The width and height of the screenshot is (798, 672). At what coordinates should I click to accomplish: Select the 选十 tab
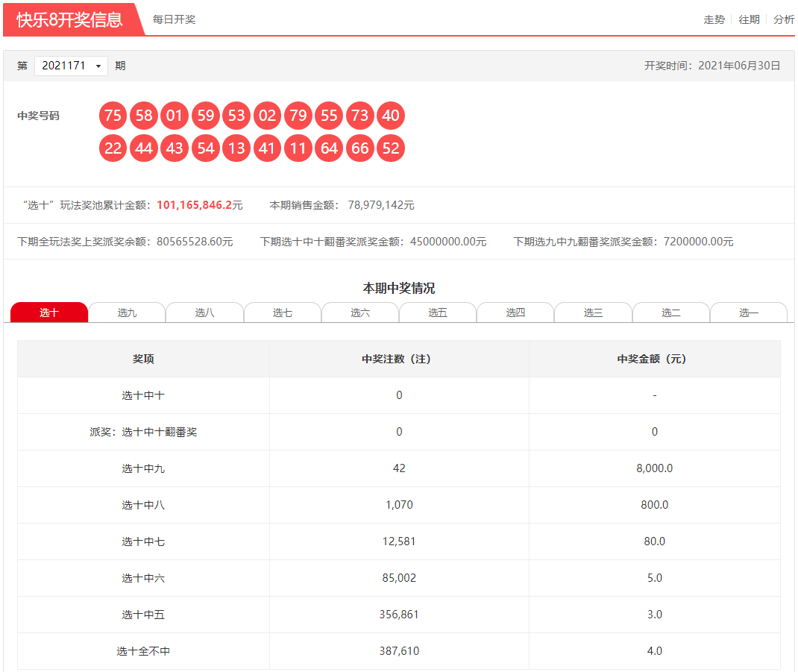pos(49,313)
